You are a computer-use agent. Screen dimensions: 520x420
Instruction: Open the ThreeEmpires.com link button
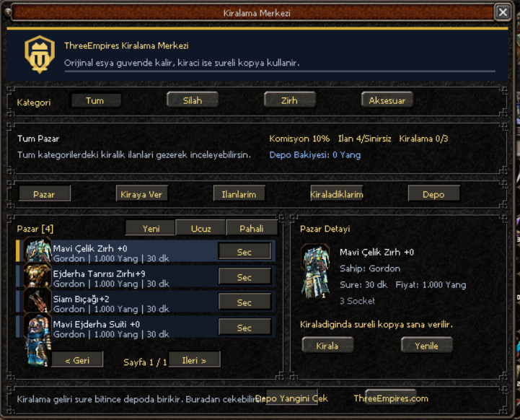[x=391, y=398]
